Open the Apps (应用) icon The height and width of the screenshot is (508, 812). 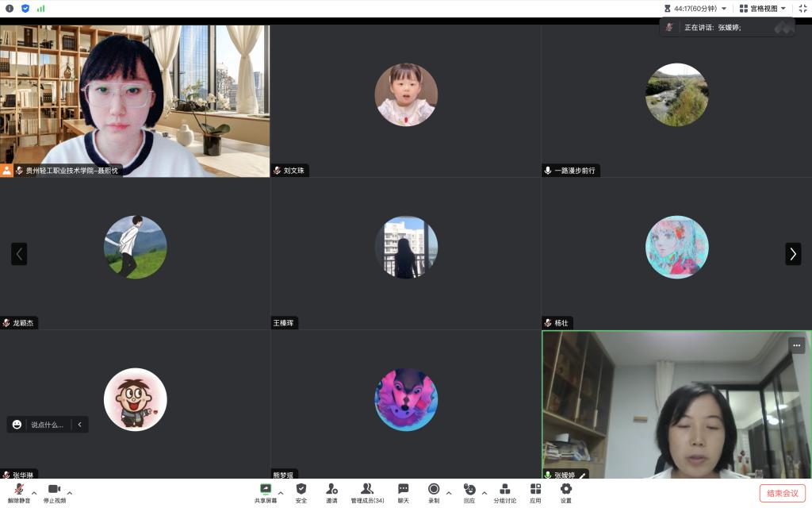click(x=535, y=489)
